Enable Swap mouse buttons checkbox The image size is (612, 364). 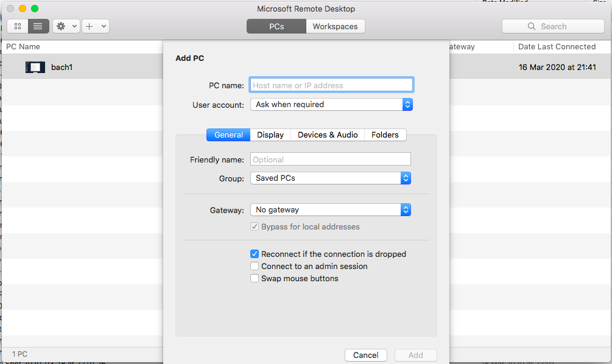coord(255,278)
